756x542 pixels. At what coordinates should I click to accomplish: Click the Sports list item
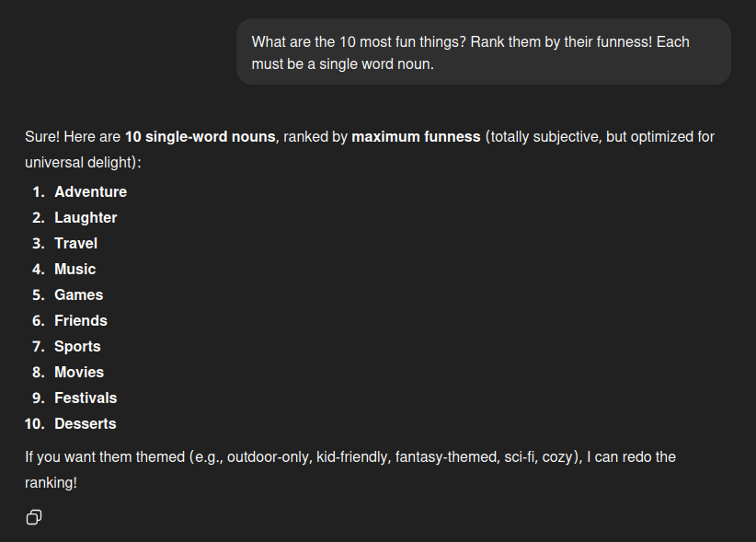(x=77, y=346)
